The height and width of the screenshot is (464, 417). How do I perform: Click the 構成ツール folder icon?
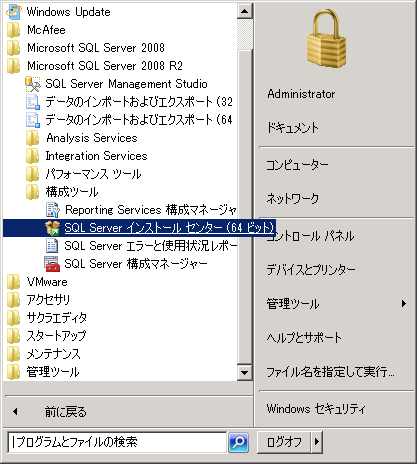[x=33, y=192]
